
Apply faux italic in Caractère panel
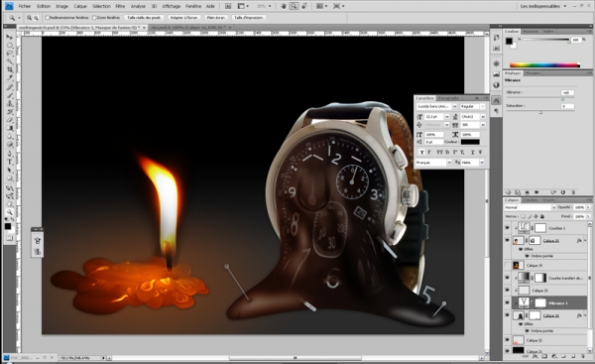(x=429, y=152)
